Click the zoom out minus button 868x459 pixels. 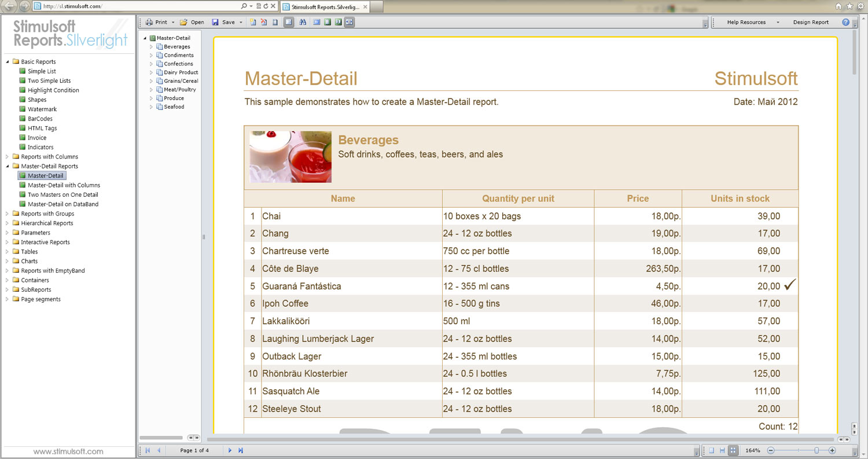[x=771, y=450]
